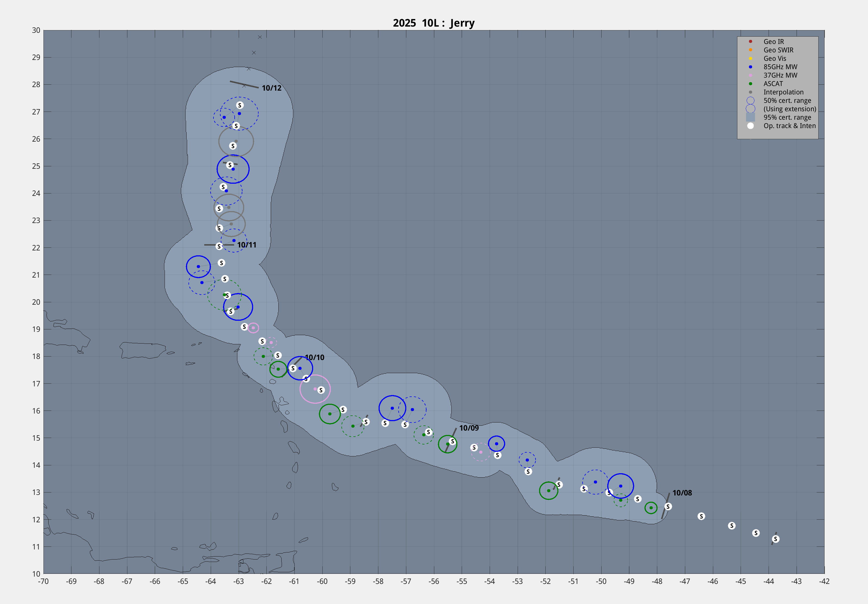Click the gray Interpolation legend dot
868x604 pixels.
750,92
